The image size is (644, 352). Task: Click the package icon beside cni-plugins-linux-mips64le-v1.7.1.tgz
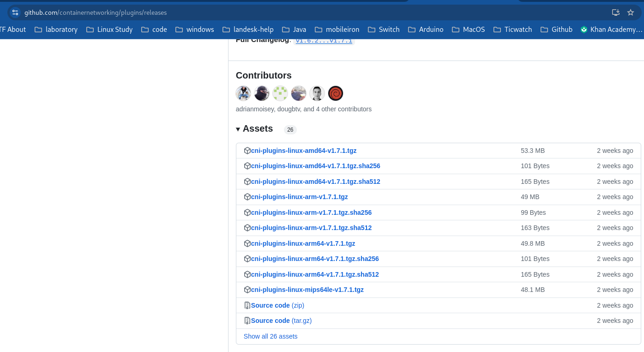point(247,290)
